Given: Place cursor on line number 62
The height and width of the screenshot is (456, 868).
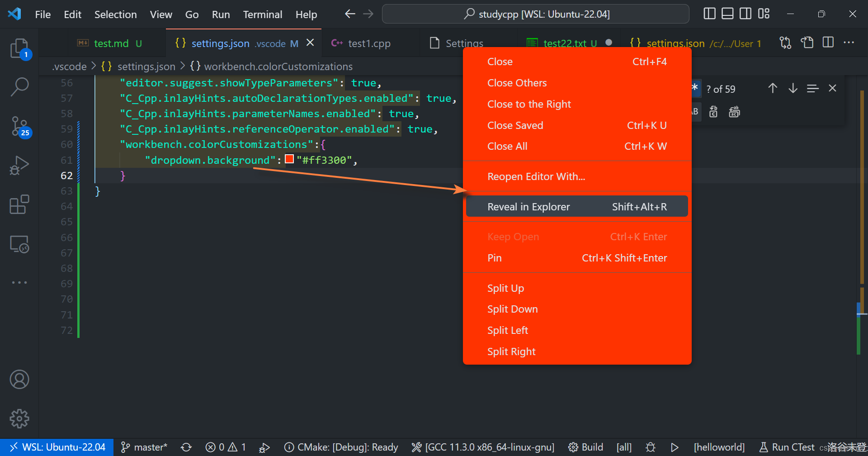Looking at the screenshot, I should (66, 176).
